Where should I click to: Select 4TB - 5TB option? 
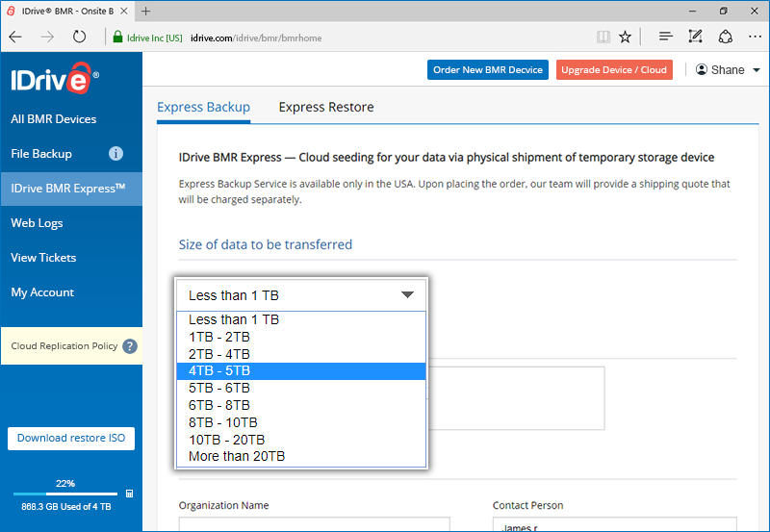301,371
